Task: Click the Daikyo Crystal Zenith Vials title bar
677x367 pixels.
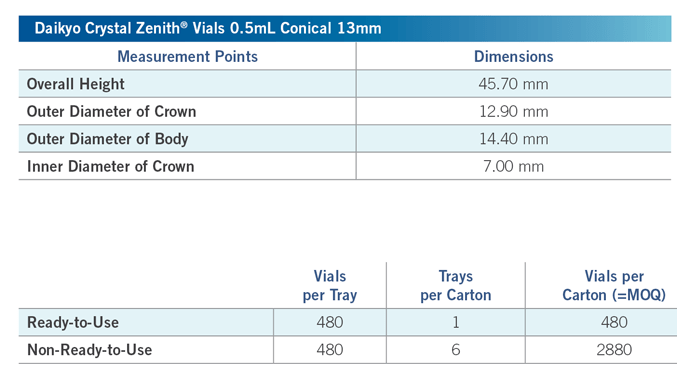Action: 345,28
